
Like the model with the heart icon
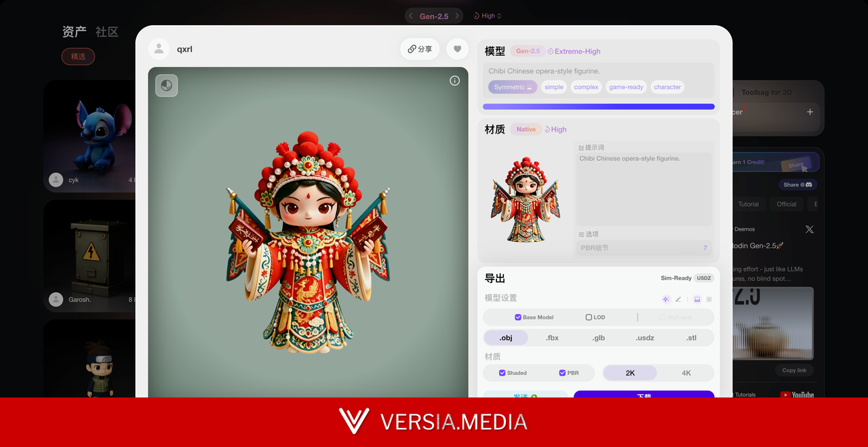tap(458, 49)
